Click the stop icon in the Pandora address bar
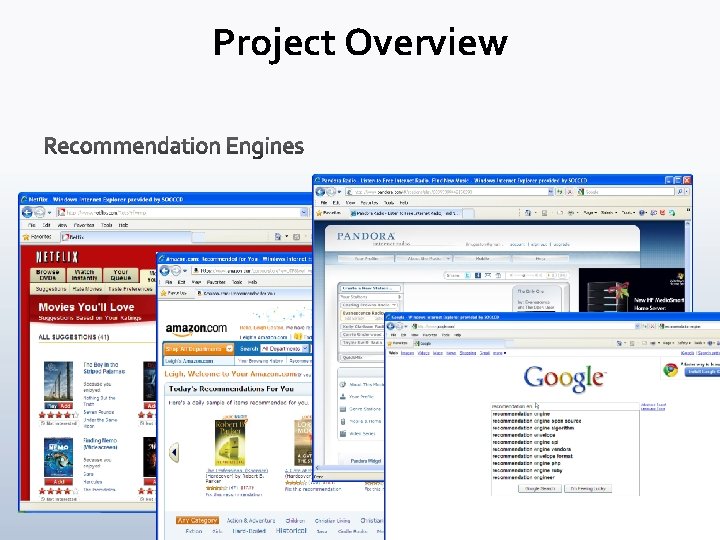Screen dimensions: 720x540 tap(570, 192)
